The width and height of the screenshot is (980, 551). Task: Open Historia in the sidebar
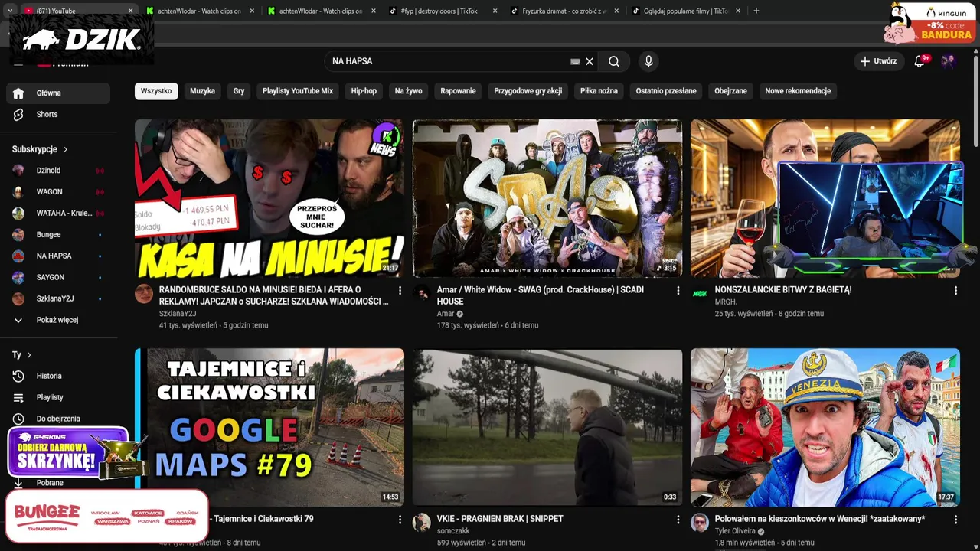click(x=58, y=377)
